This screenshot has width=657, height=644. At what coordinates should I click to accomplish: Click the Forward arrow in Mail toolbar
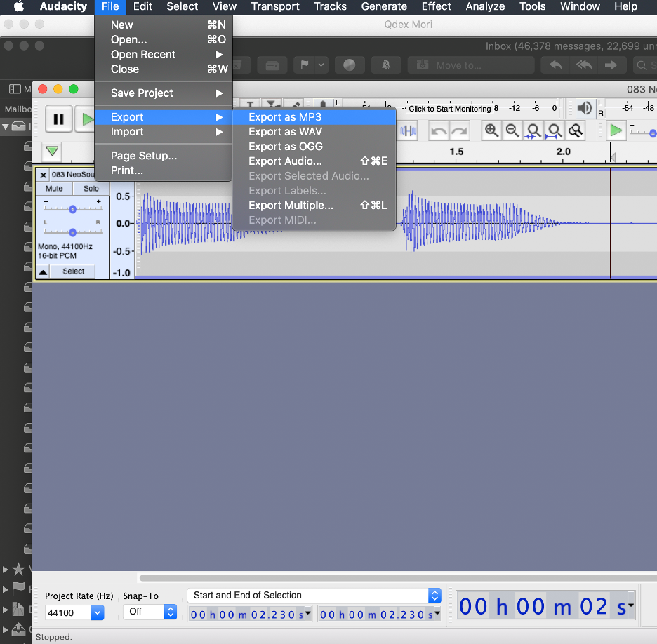(x=611, y=65)
